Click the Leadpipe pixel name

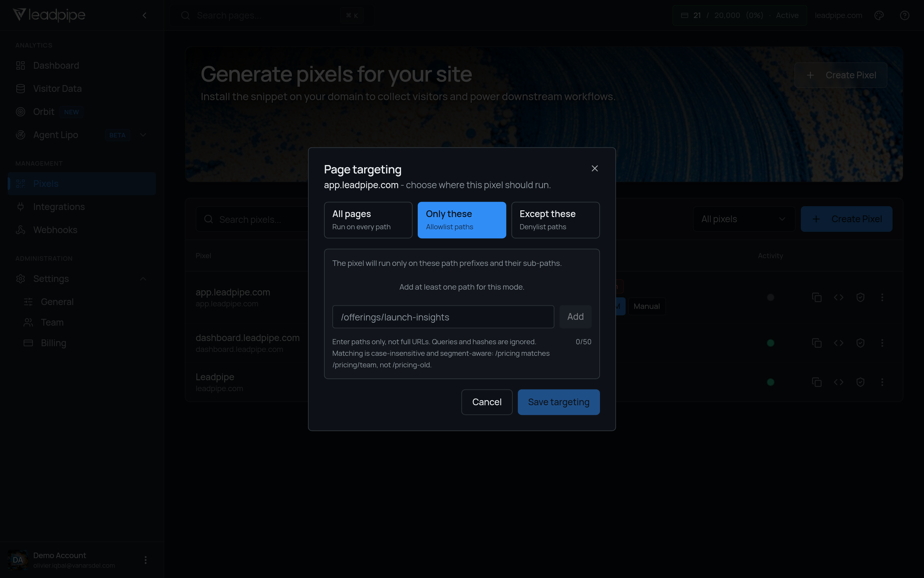click(215, 377)
